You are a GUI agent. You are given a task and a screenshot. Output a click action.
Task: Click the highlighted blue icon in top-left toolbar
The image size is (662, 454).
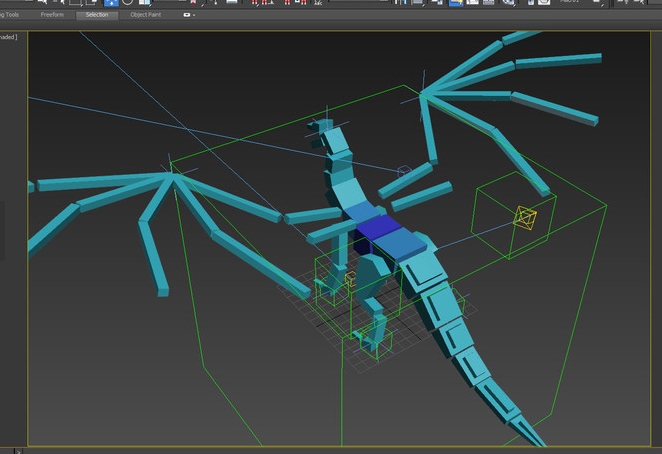[x=110, y=3]
